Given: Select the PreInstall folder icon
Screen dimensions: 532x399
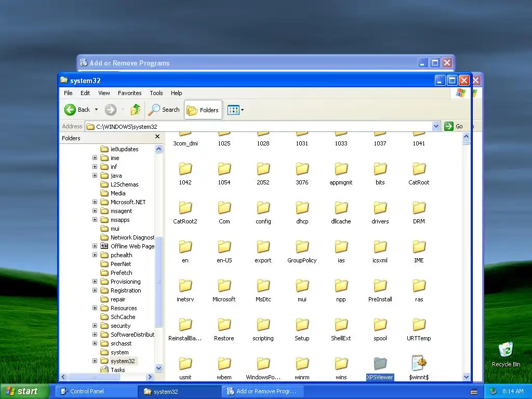Looking at the screenshot, I should click(x=380, y=286).
